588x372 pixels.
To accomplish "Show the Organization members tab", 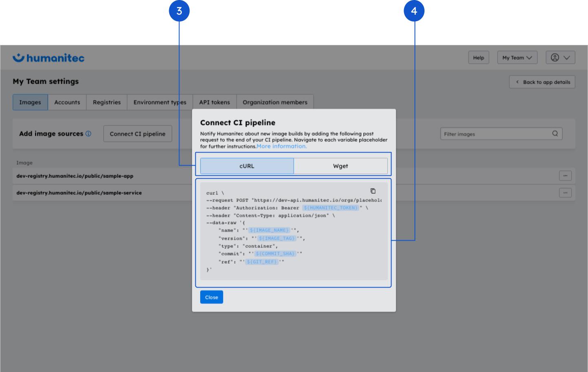I will 275,102.
